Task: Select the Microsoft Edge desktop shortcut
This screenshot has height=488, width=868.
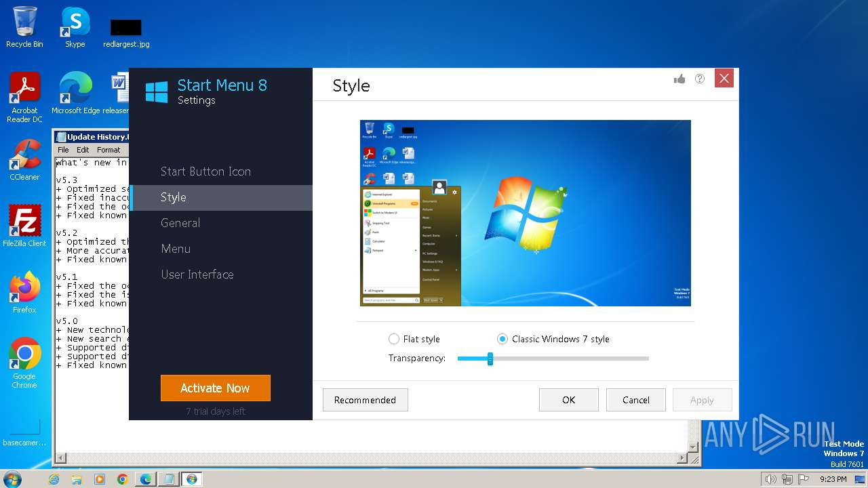Action: click(x=75, y=94)
